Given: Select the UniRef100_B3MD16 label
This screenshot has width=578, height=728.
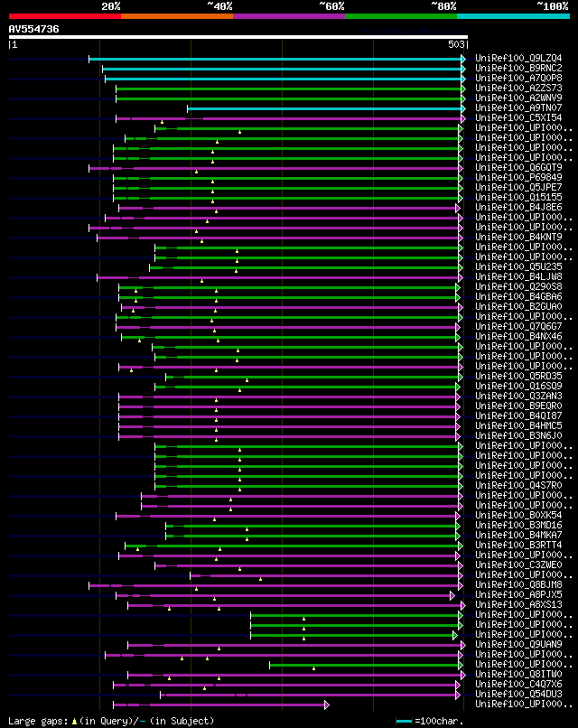Looking at the screenshot, I should [x=518, y=525].
